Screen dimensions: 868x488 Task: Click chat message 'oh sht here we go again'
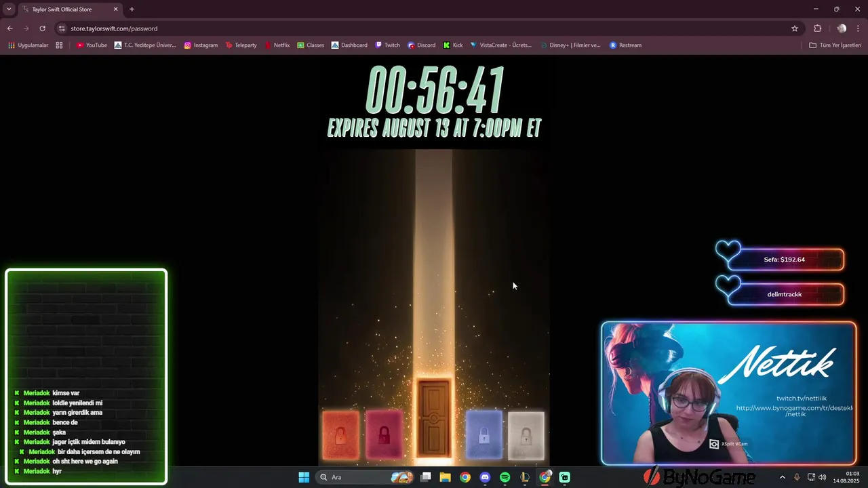pos(85,462)
